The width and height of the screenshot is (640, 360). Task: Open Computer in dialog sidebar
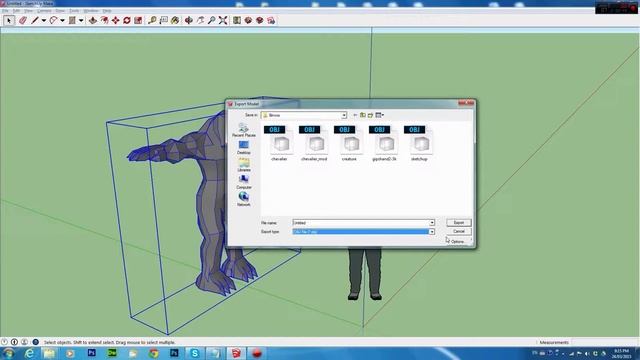244,182
